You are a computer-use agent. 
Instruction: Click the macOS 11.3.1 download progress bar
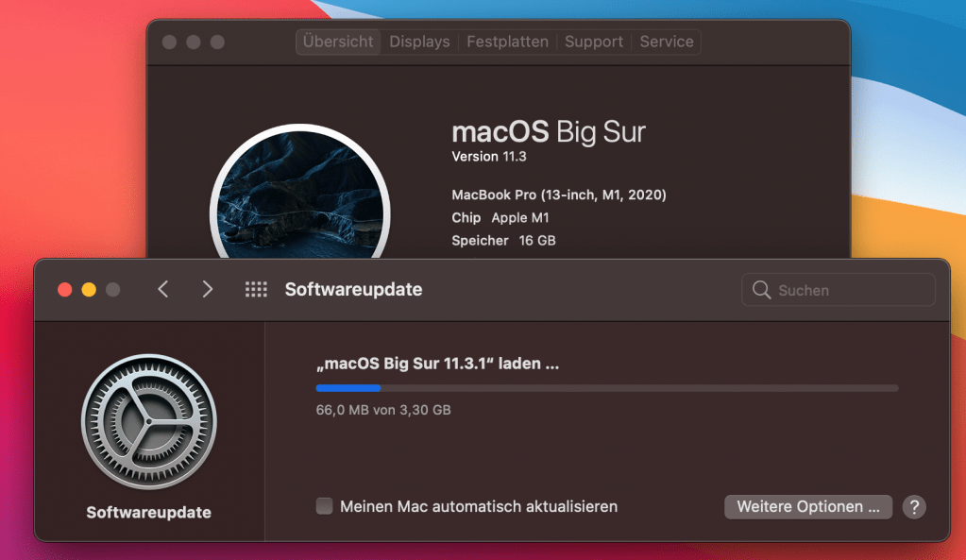pos(606,387)
